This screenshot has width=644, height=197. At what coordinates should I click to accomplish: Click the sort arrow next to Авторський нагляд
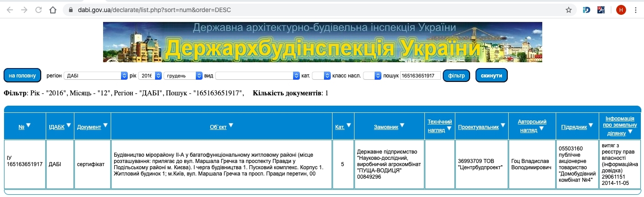point(541,128)
